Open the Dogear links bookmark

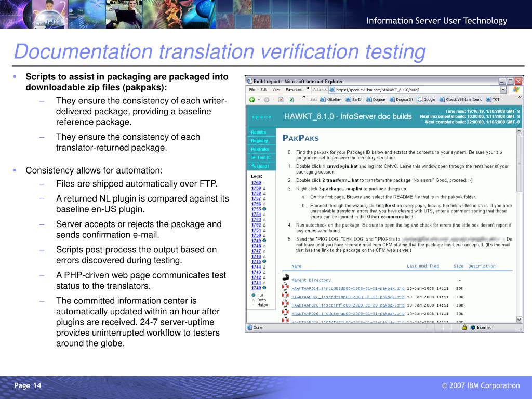376,100
